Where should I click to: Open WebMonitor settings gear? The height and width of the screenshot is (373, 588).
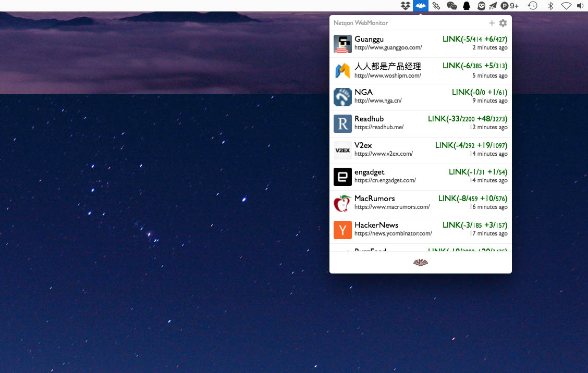[503, 23]
